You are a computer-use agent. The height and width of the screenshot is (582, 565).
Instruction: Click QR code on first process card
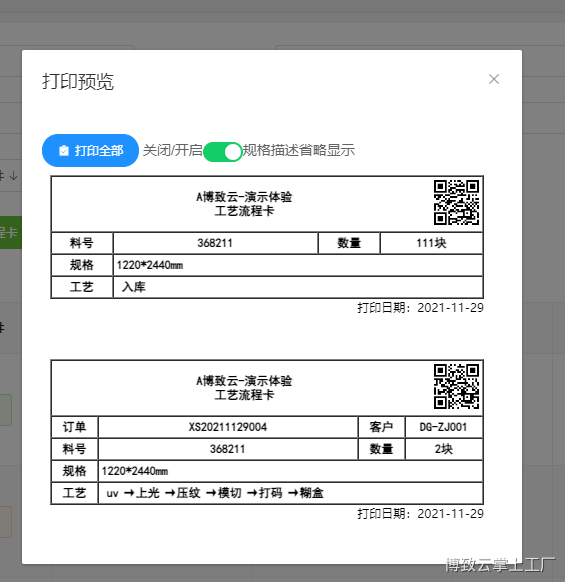pyautogui.click(x=456, y=202)
